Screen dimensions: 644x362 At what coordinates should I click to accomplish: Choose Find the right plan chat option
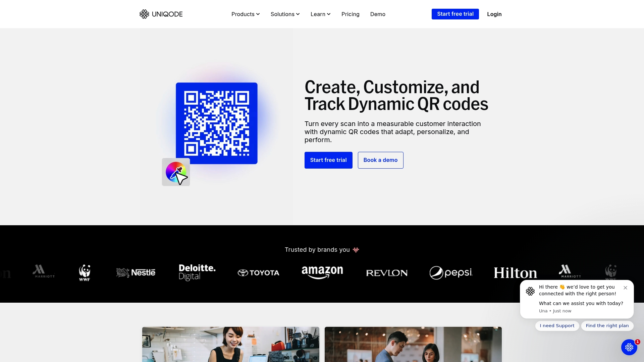(x=607, y=326)
